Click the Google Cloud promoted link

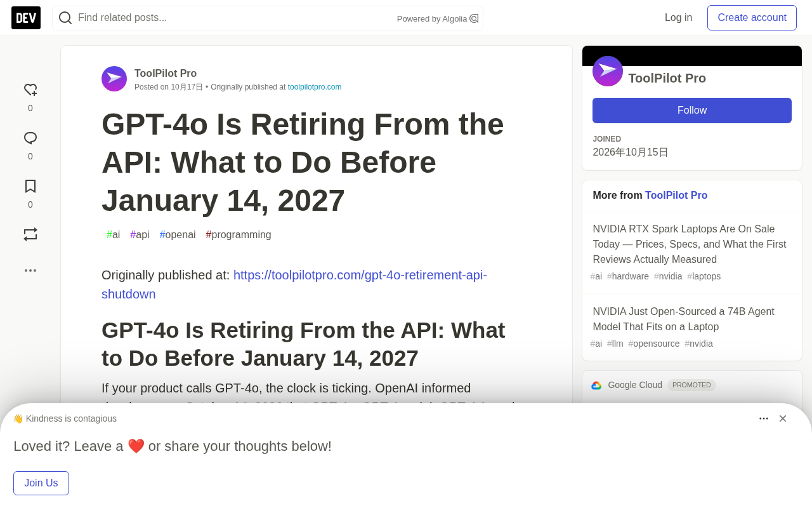pos(635,385)
